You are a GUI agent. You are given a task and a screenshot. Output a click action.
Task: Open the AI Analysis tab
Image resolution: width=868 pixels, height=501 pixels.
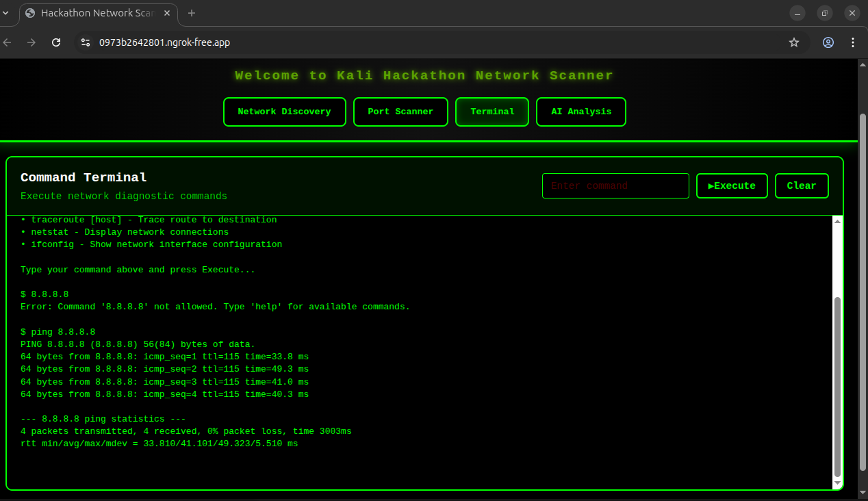click(580, 112)
